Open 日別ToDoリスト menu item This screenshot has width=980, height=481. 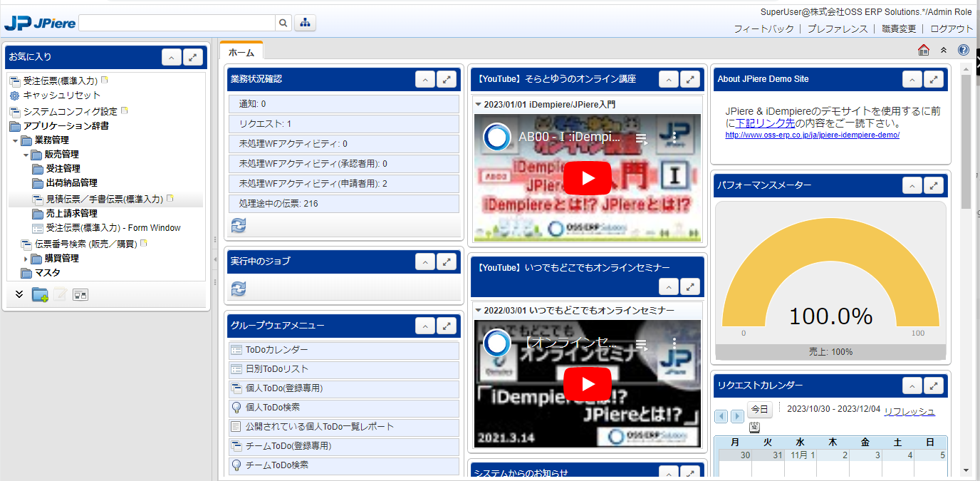click(344, 370)
